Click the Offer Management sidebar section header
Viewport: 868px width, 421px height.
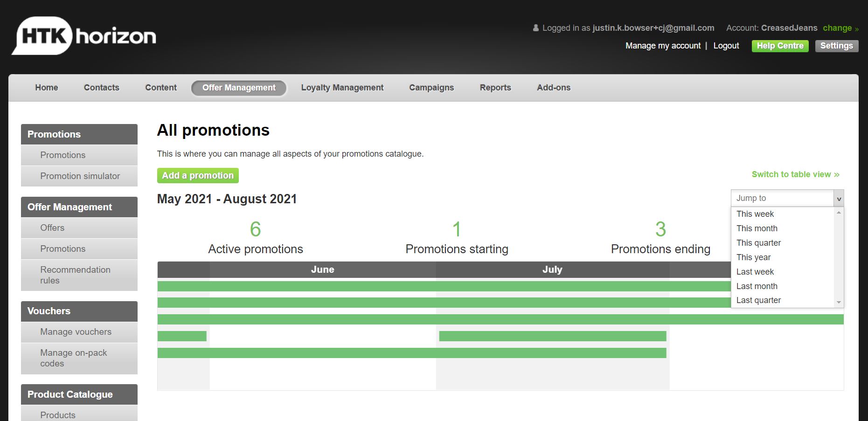click(79, 207)
